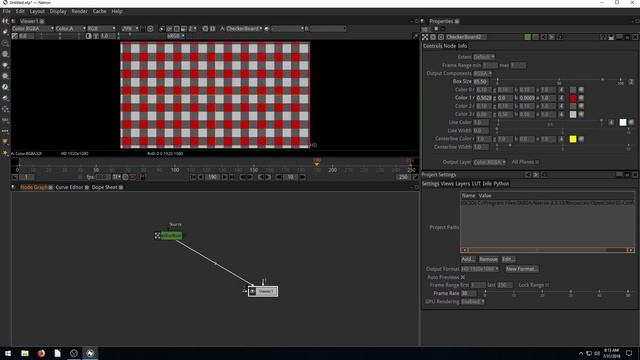The image size is (640, 360).
Task: Click the green node color button
Action: click(528, 37)
